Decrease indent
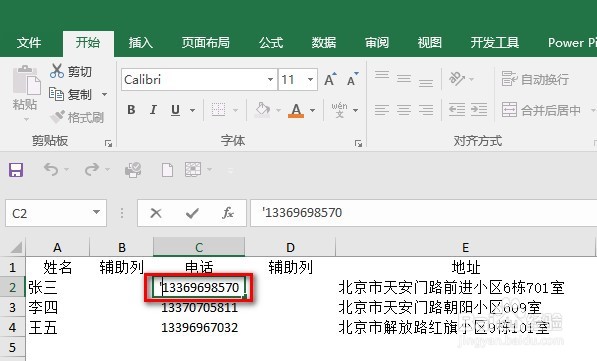Screen dimensions: 597x361 point(457,110)
